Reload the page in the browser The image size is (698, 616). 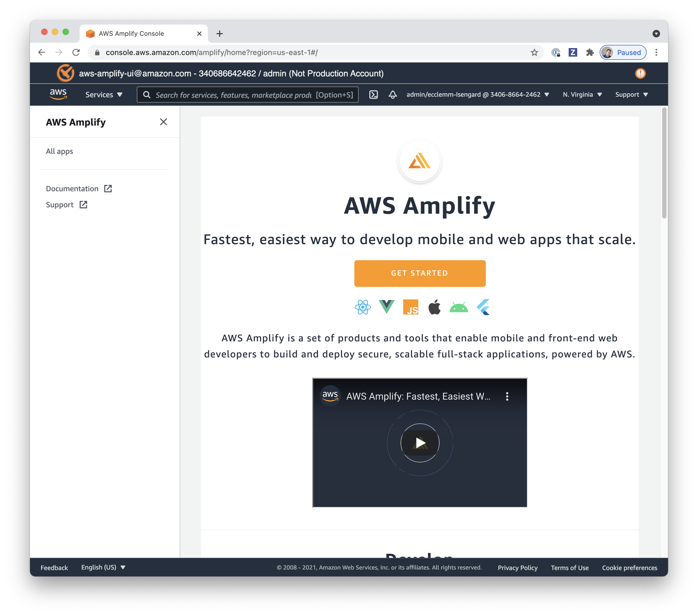tap(76, 53)
